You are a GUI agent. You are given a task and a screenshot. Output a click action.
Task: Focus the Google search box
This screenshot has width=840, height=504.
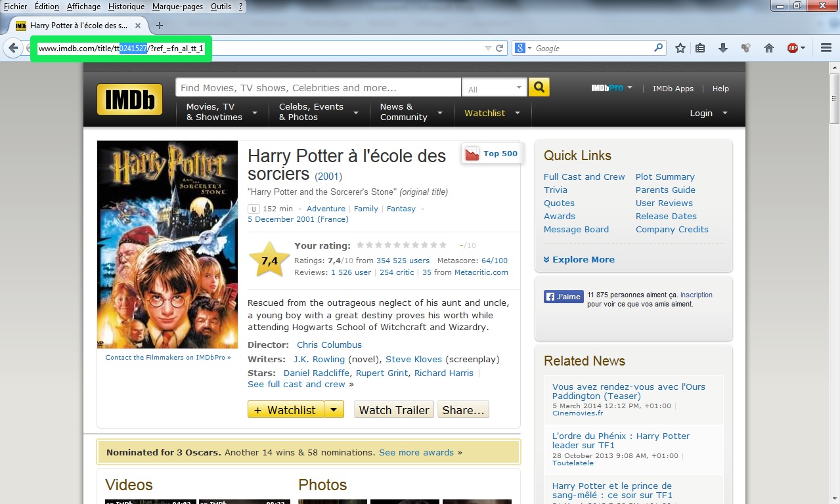tap(593, 48)
